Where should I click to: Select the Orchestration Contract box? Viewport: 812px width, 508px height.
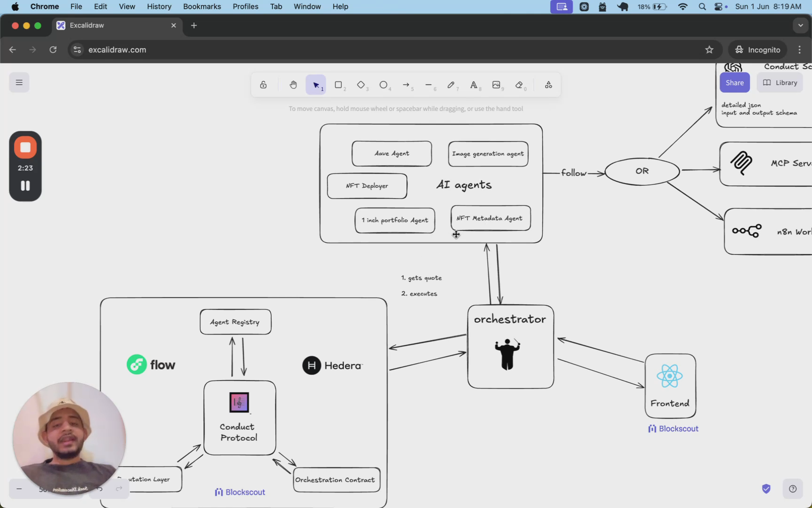(x=336, y=480)
